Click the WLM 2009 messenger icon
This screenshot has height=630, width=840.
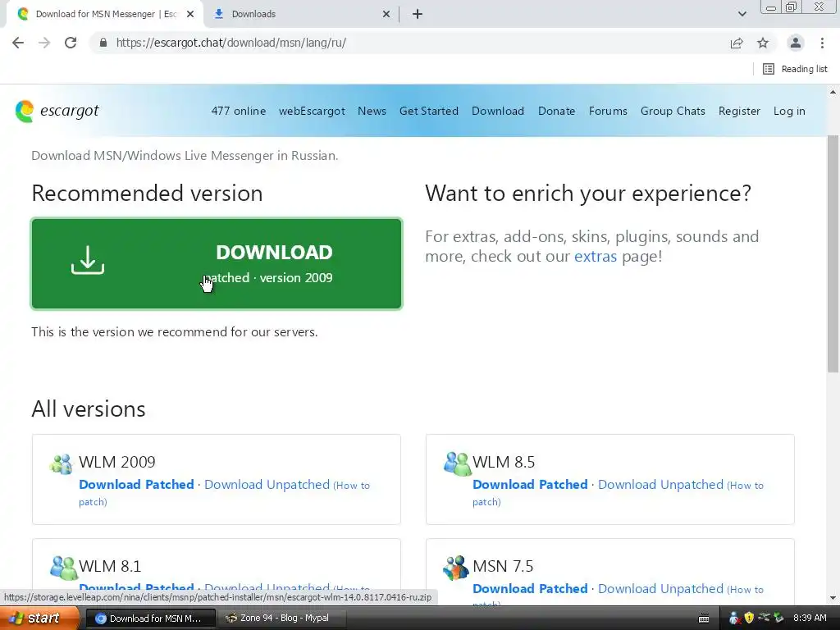click(x=61, y=464)
